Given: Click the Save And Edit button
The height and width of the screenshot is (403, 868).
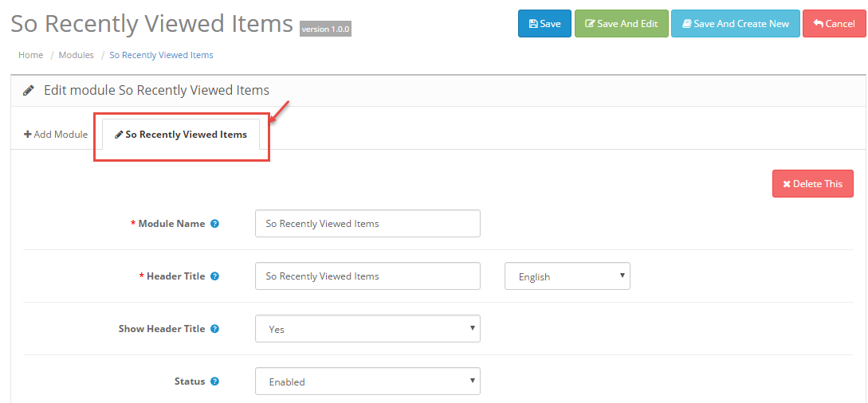Looking at the screenshot, I should pyautogui.click(x=622, y=24).
